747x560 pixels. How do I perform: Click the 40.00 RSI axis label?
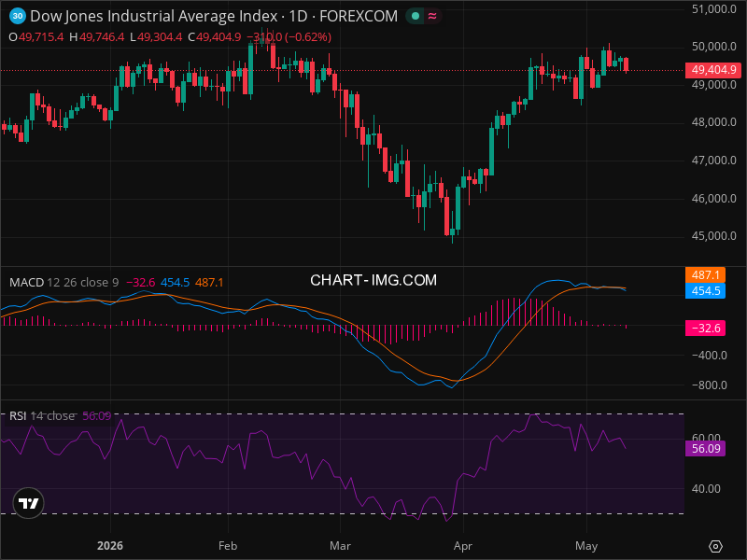click(x=706, y=489)
